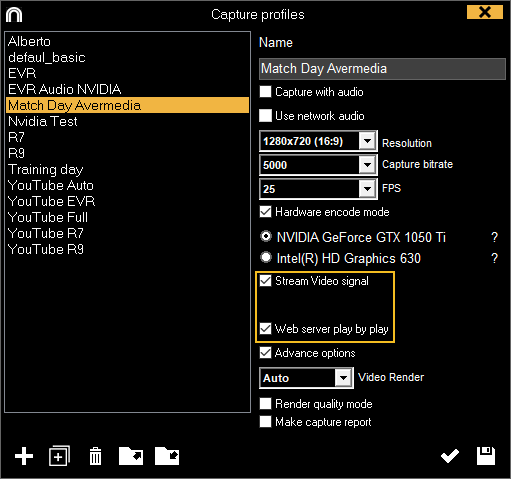Save profile with the floppy disk icon
The width and height of the screenshot is (511, 479).
tap(486, 456)
